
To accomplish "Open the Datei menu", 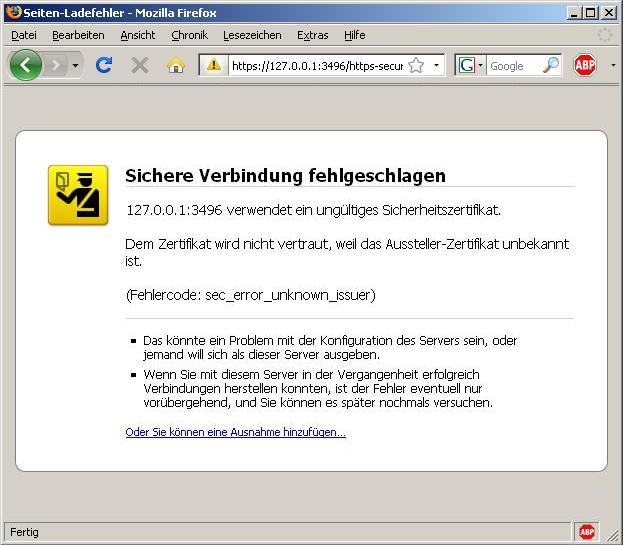I will (24, 35).
